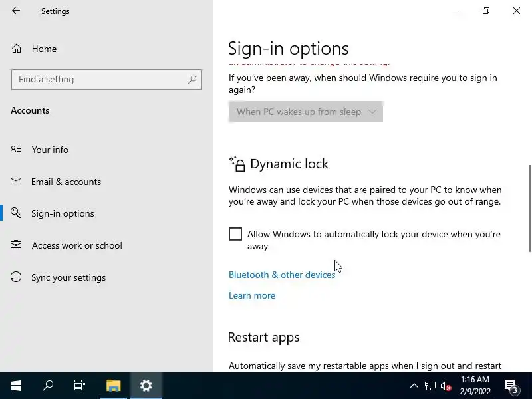Go to Home in the sidebar
This screenshot has height=399, width=532.
pos(44,49)
